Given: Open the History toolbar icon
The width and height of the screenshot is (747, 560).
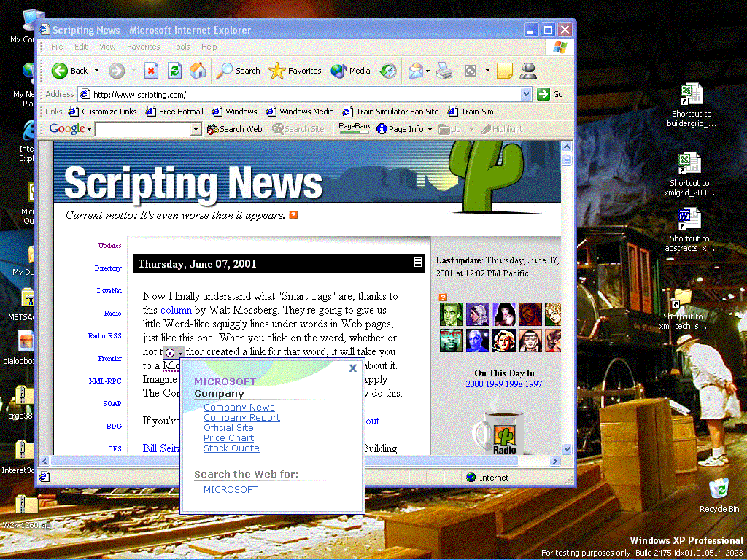Looking at the screenshot, I should [388, 71].
